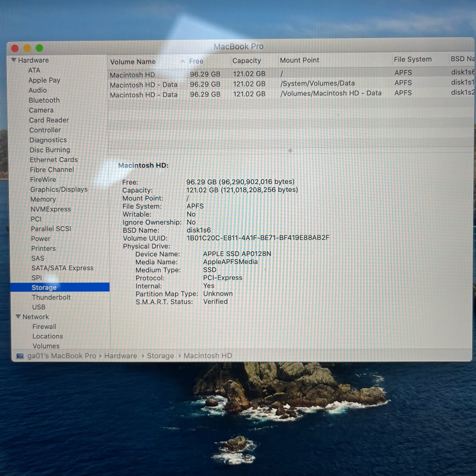The image size is (476, 476).
Task: Select Printers in the sidebar
Action: (x=43, y=248)
